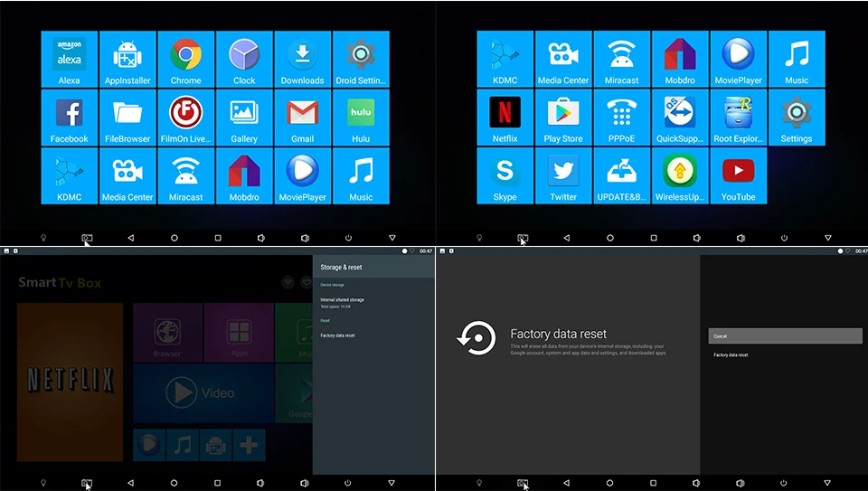Open KDMC on the app page showing YouTube
Screen dimensions: 868x491
pos(505,60)
